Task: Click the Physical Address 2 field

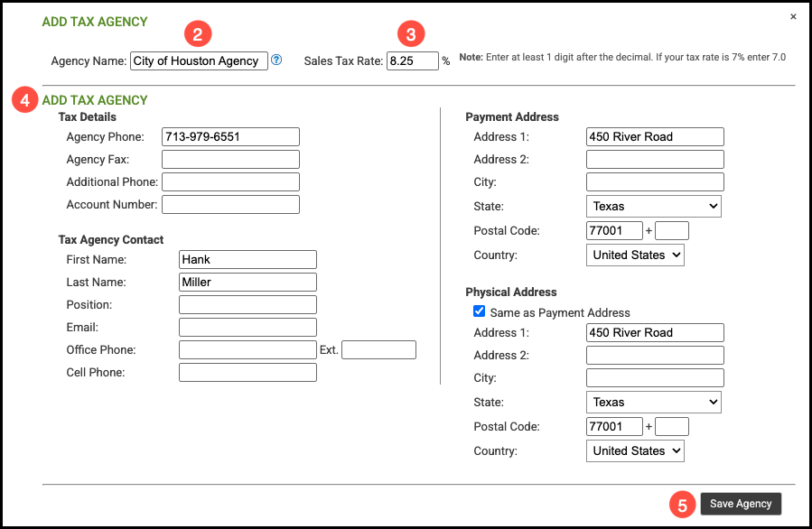Action: 655,355
